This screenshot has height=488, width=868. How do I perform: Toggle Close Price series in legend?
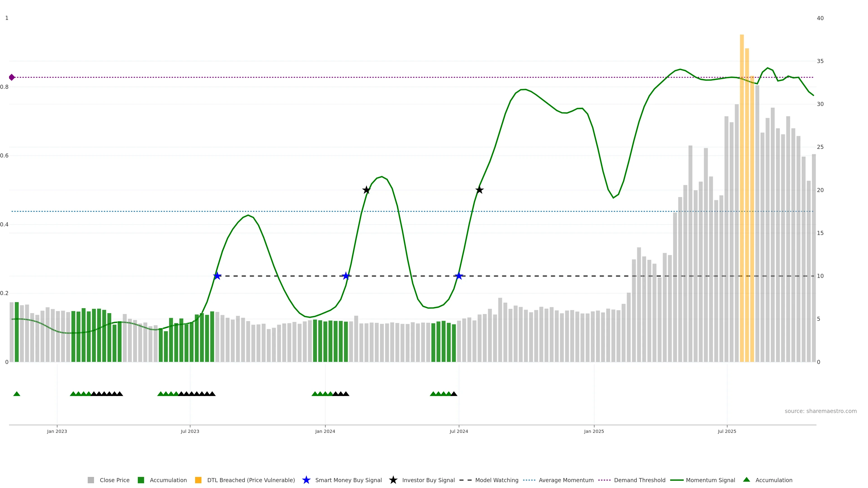[x=114, y=480]
